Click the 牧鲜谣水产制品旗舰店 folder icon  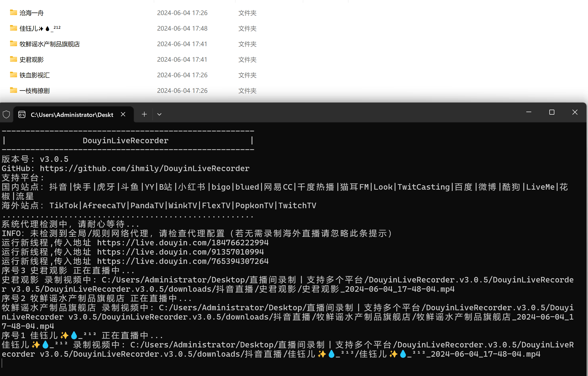pyautogui.click(x=13, y=44)
